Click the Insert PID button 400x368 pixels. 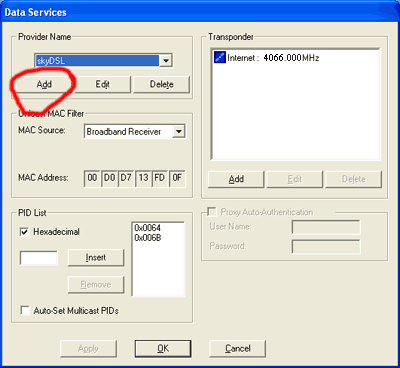point(96,258)
